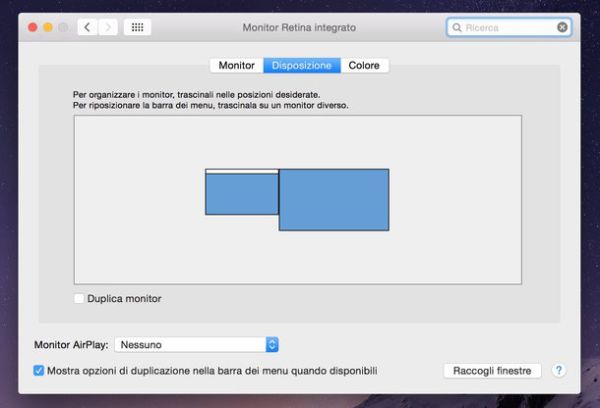Open the Monitor AirPlay dropdown set to Nessuno
The height and width of the screenshot is (408, 600).
(x=196, y=345)
